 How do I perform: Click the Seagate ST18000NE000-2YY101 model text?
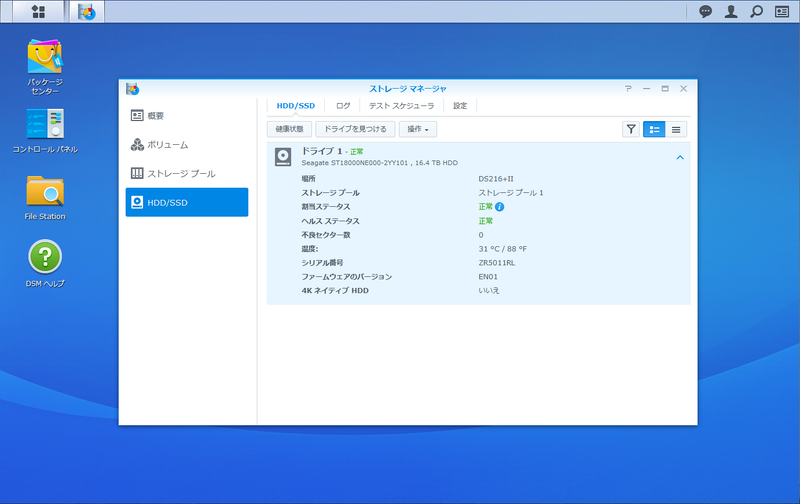point(355,163)
